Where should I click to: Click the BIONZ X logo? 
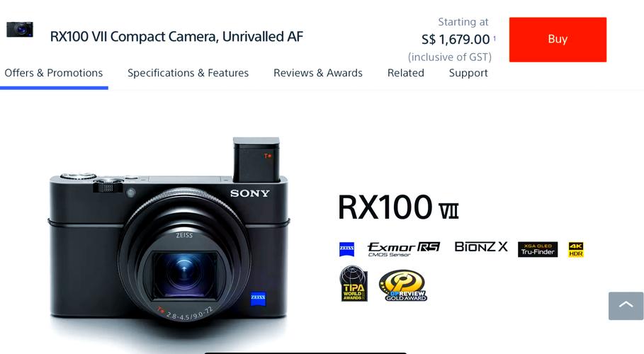[481, 247]
